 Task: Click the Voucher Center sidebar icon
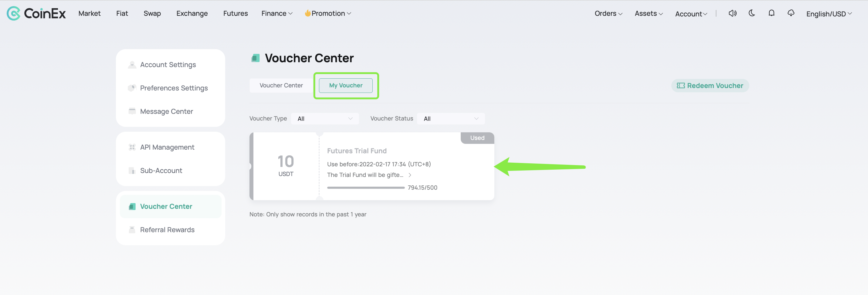[x=132, y=206]
